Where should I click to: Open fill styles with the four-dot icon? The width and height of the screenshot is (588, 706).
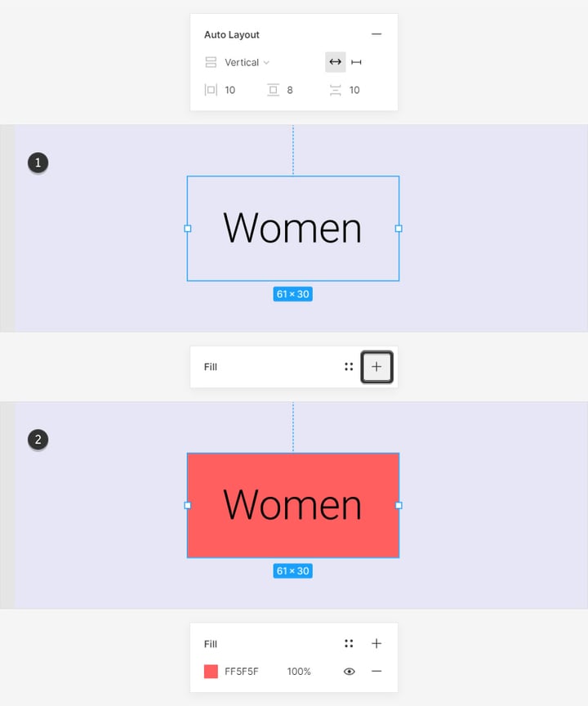[x=349, y=367]
